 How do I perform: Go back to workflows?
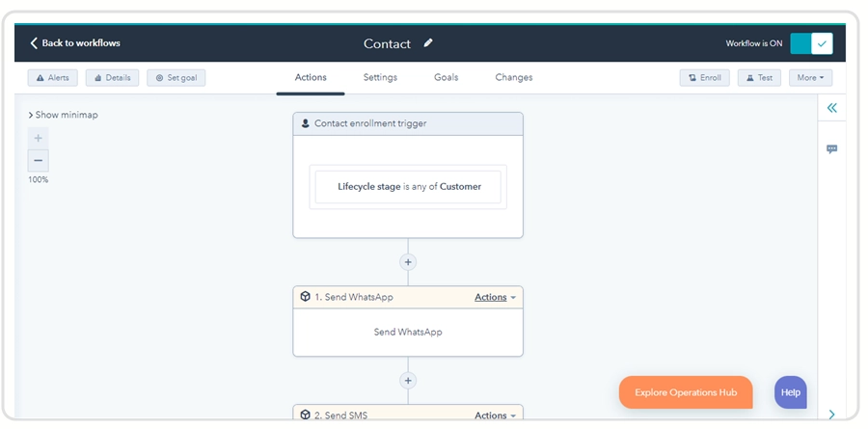(x=74, y=43)
